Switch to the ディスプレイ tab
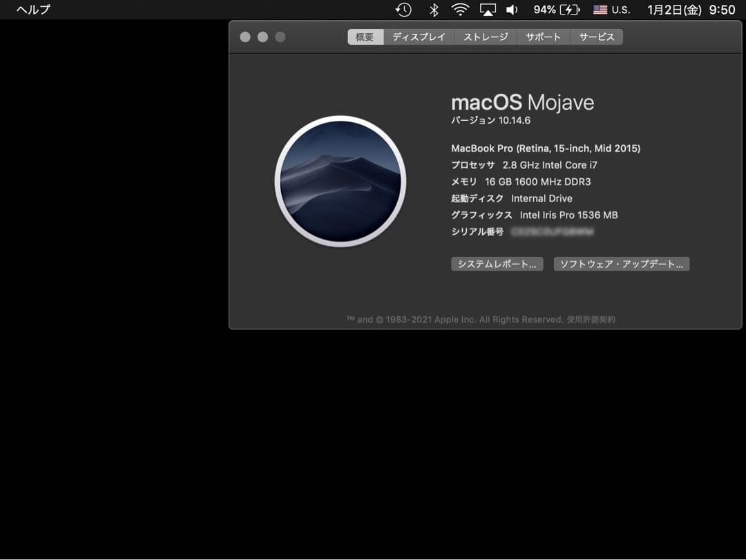The image size is (746, 560). point(419,37)
